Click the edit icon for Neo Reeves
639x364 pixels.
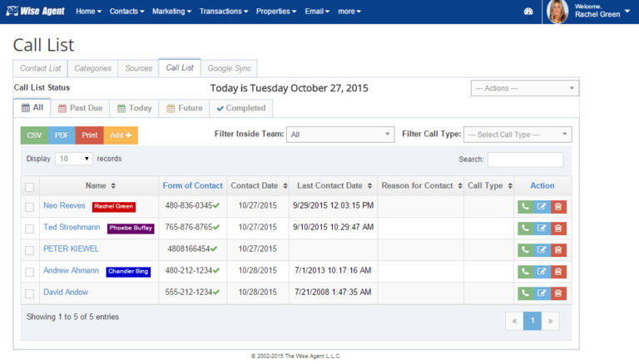(x=542, y=206)
